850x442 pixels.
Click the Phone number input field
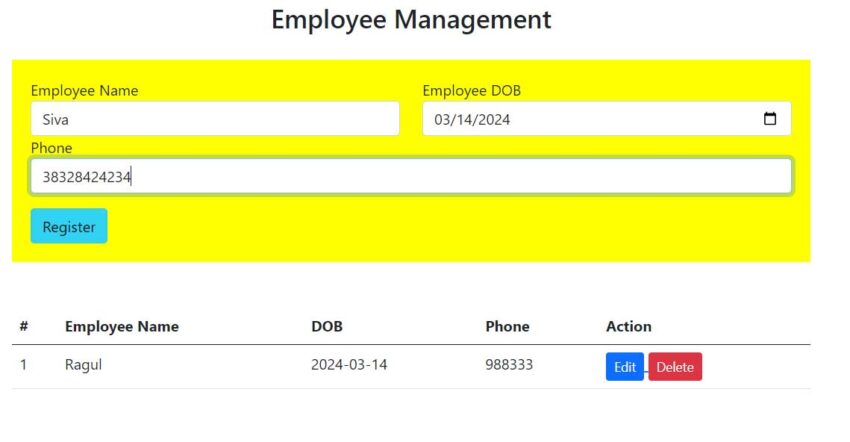coord(411,177)
